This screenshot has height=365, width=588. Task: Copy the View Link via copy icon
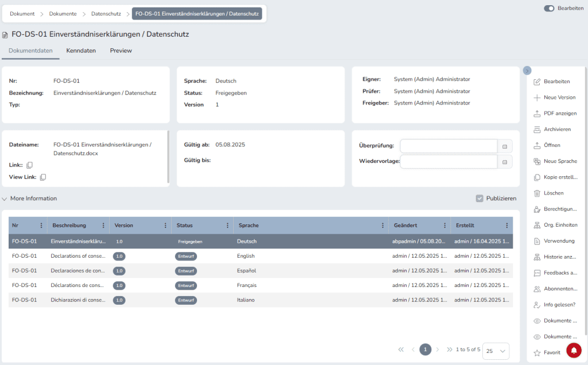coord(43,177)
